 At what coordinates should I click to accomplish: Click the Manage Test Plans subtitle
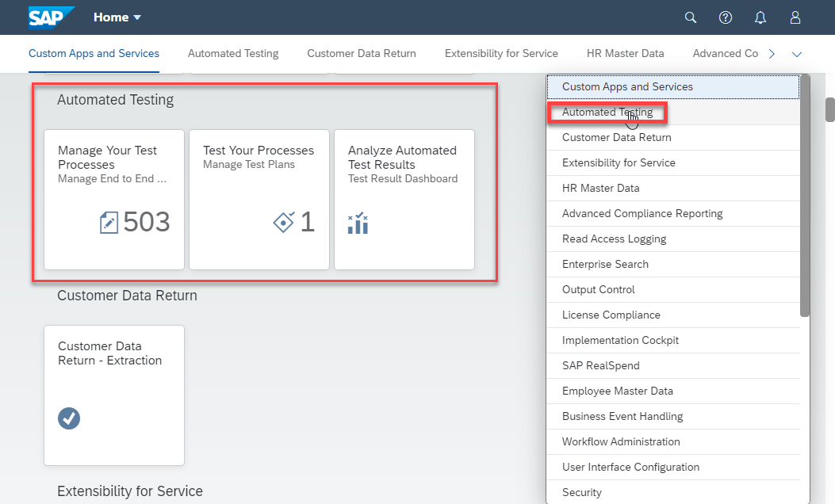(249, 165)
